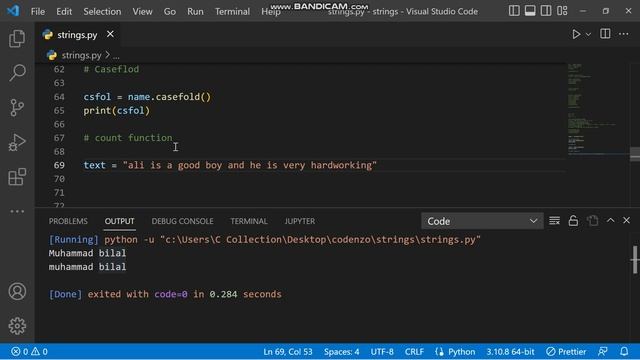Open the Selection menu

(102, 11)
